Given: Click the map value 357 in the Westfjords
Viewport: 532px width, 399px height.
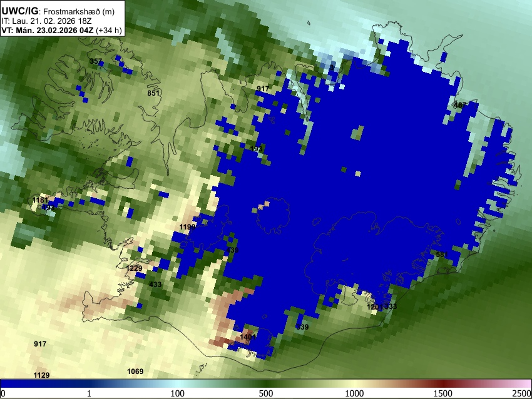Looking at the screenshot, I should pos(96,61).
